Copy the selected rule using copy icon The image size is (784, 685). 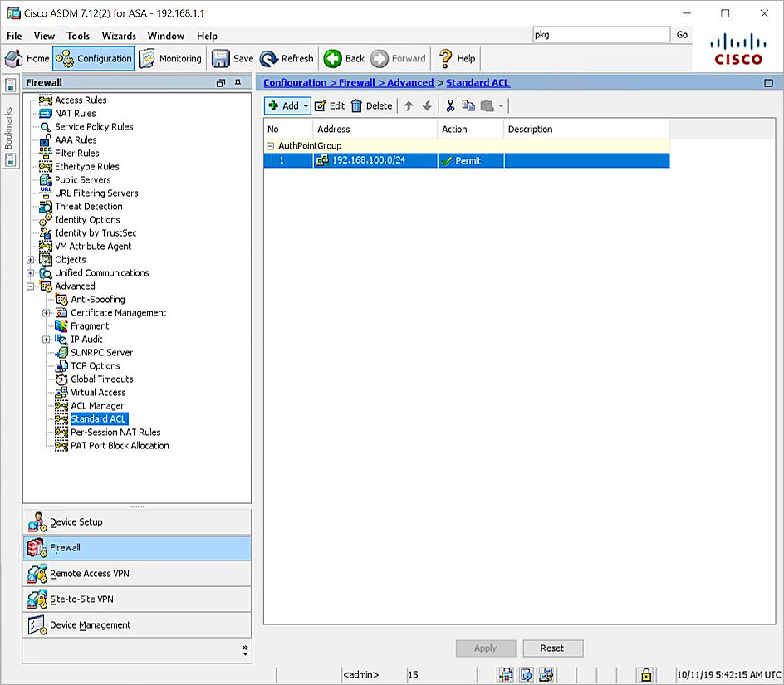468,105
